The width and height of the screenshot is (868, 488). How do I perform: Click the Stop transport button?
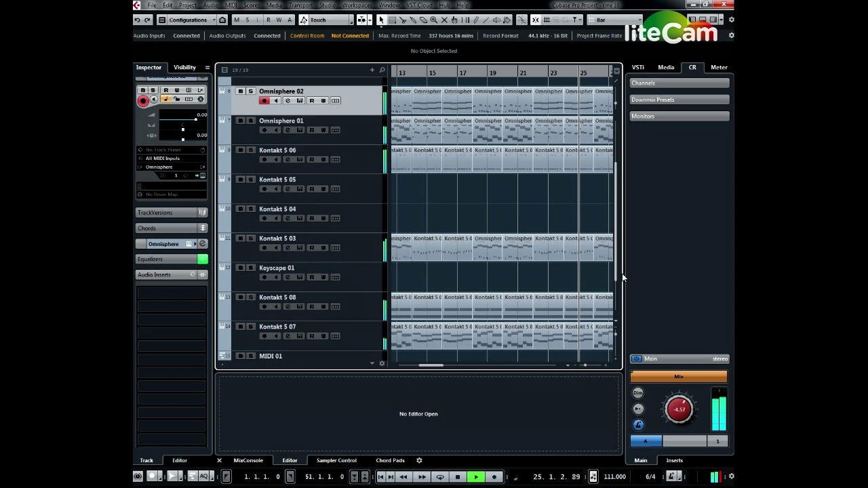[x=458, y=476]
